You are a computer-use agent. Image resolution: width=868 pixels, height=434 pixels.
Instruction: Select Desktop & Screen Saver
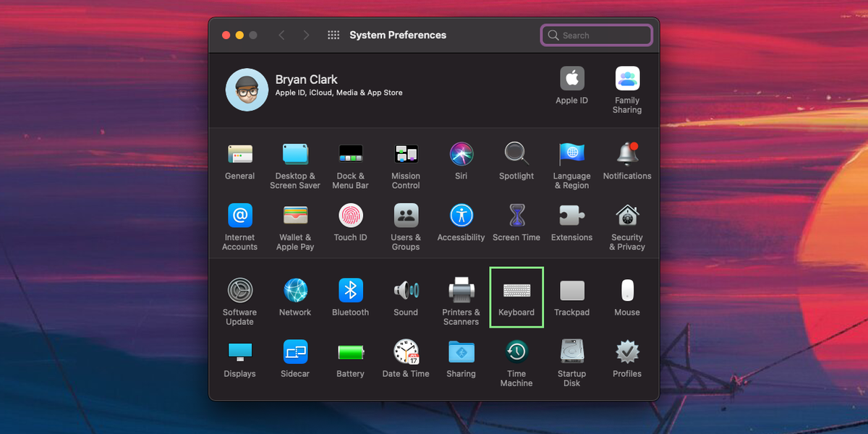pos(295,155)
